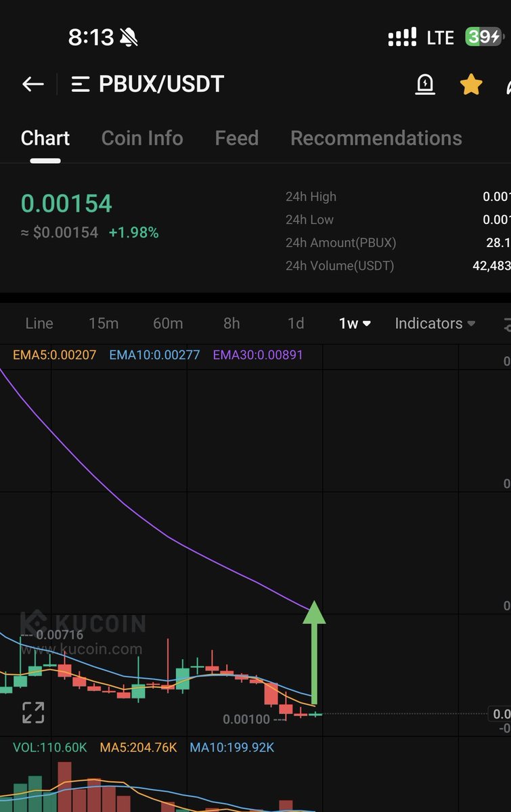
Task: Expand the 1w timeframe dropdown
Action: 355,323
